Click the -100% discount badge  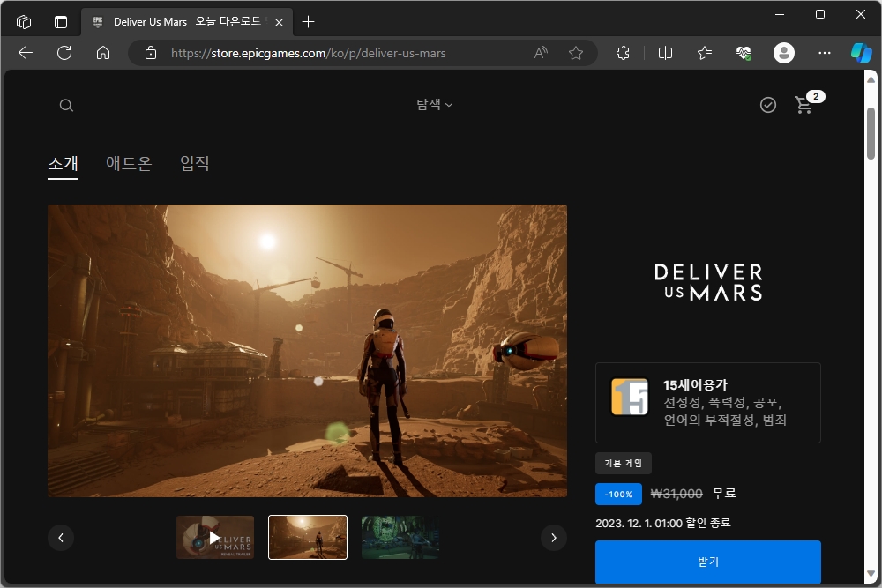[619, 495]
